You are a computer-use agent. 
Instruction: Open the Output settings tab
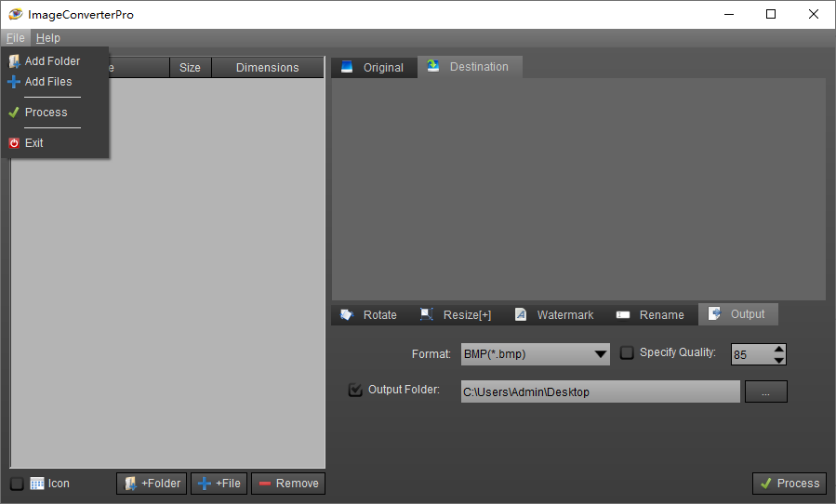point(738,314)
